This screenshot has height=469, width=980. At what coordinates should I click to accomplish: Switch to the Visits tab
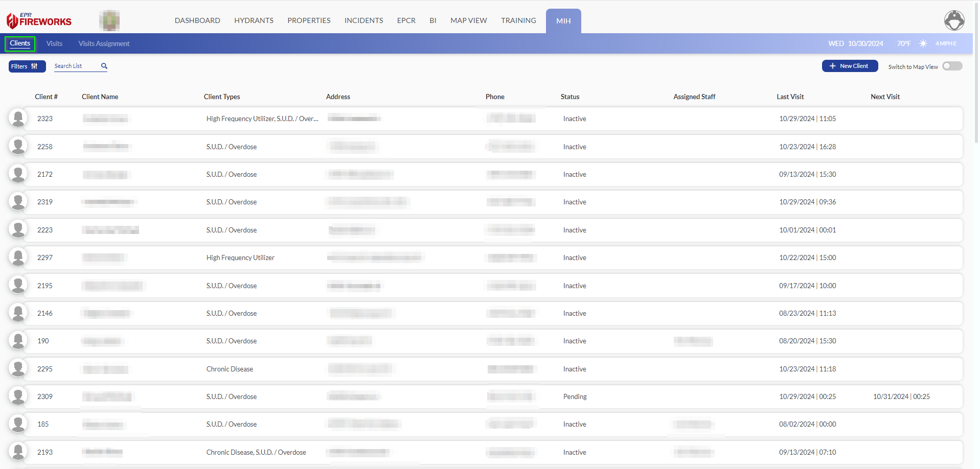(x=54, y=43)
